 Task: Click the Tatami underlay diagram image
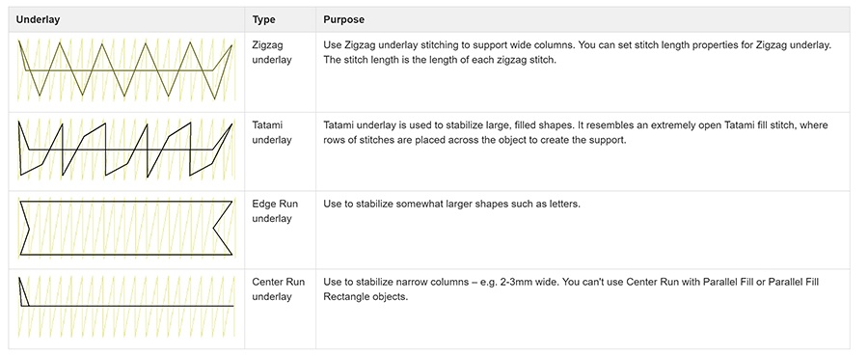click(x=125, y=150)
